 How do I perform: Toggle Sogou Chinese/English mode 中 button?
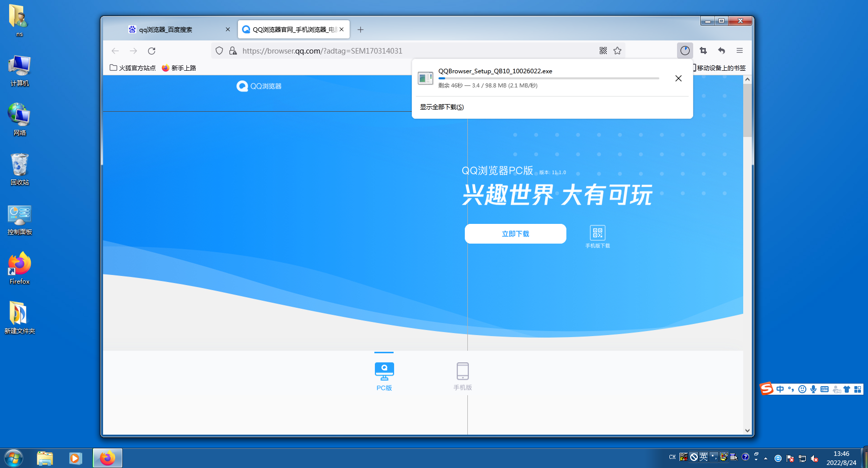pyautogui.click(x=780, y=389)
